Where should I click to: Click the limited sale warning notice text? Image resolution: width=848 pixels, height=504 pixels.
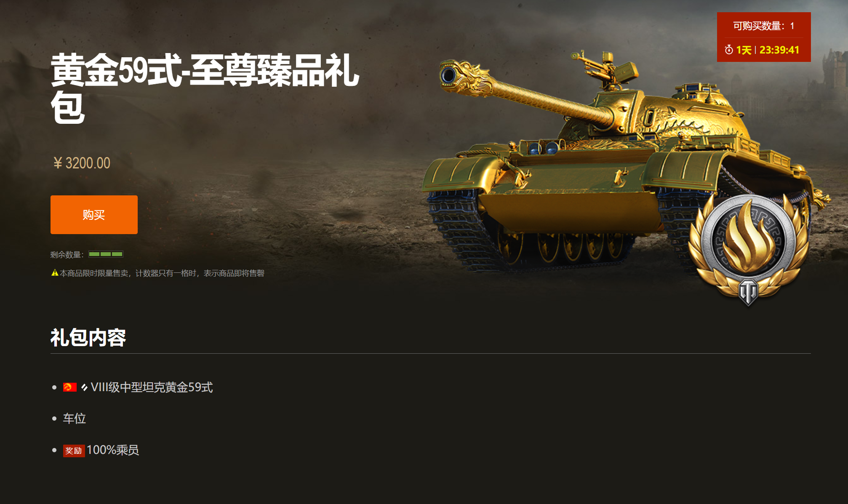coord(162,273)
